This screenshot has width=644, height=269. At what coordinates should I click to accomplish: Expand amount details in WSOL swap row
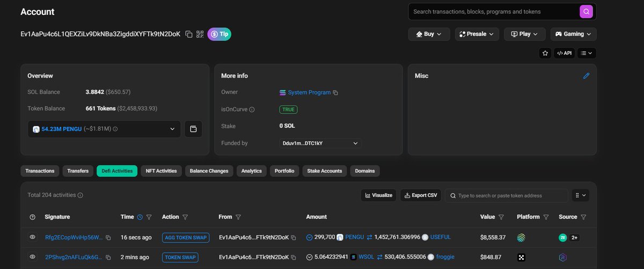(x=309, y=257)
